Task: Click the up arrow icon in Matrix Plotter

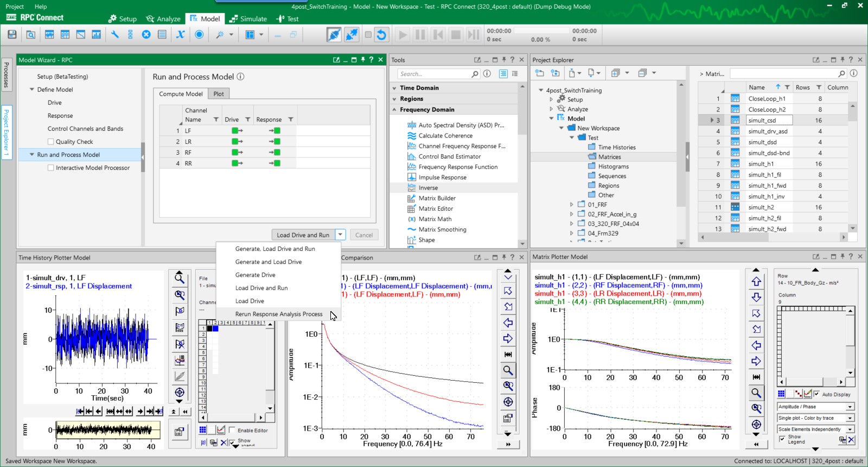Action: click(x=756, y=282)
